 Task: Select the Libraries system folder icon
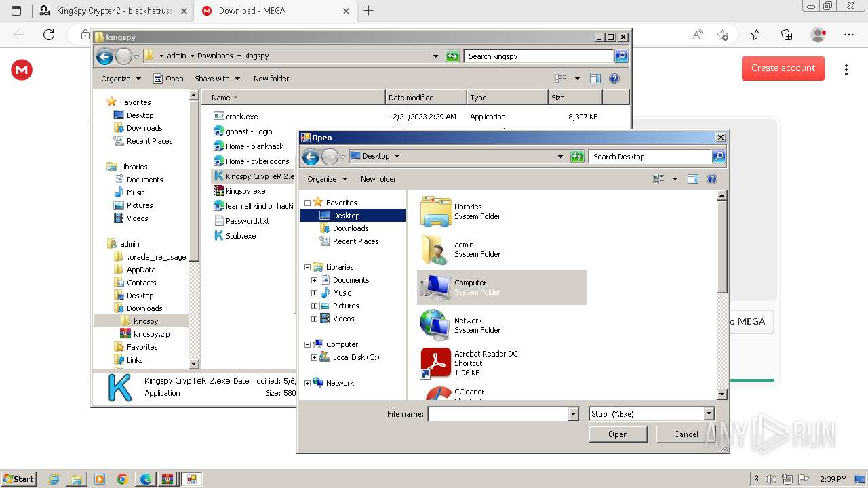pyautogui.click(x=435, y=211)
